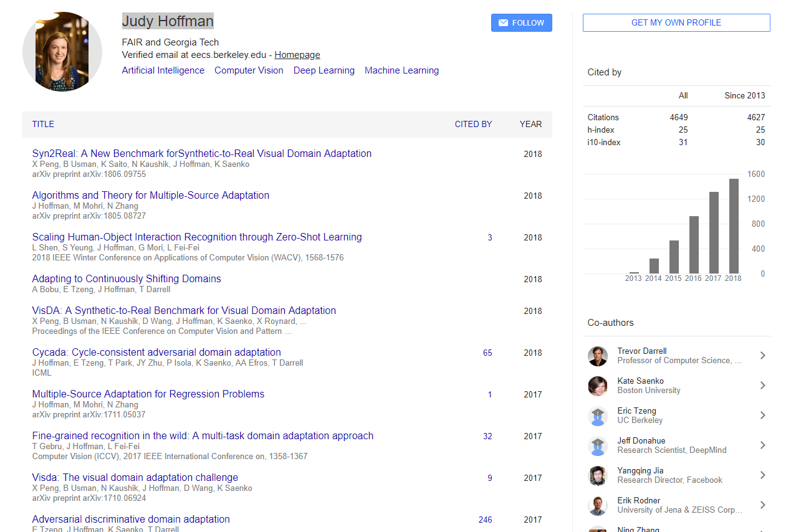
Task: Expand Kate Saenko's chevron arrow
Action: 762,386
